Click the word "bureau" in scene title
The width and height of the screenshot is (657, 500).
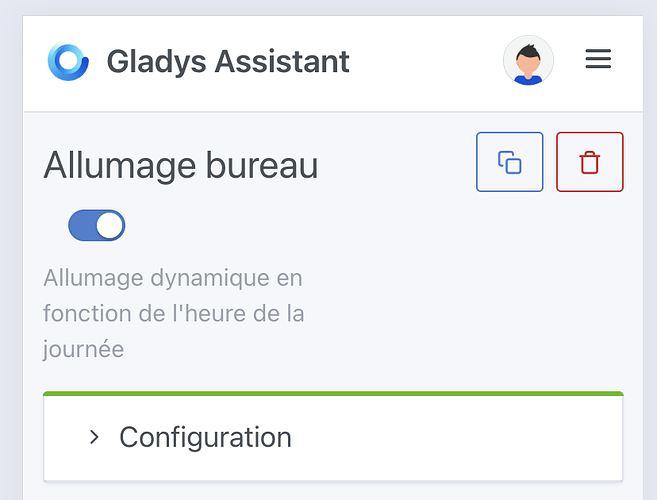click(x=261, y=166)
